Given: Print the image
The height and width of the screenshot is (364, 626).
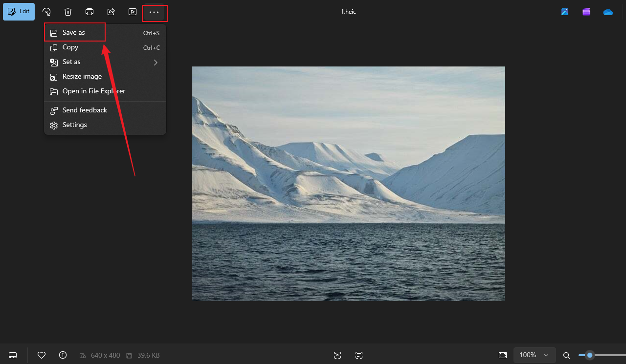Looking at the screenshot, I should 89,11.
